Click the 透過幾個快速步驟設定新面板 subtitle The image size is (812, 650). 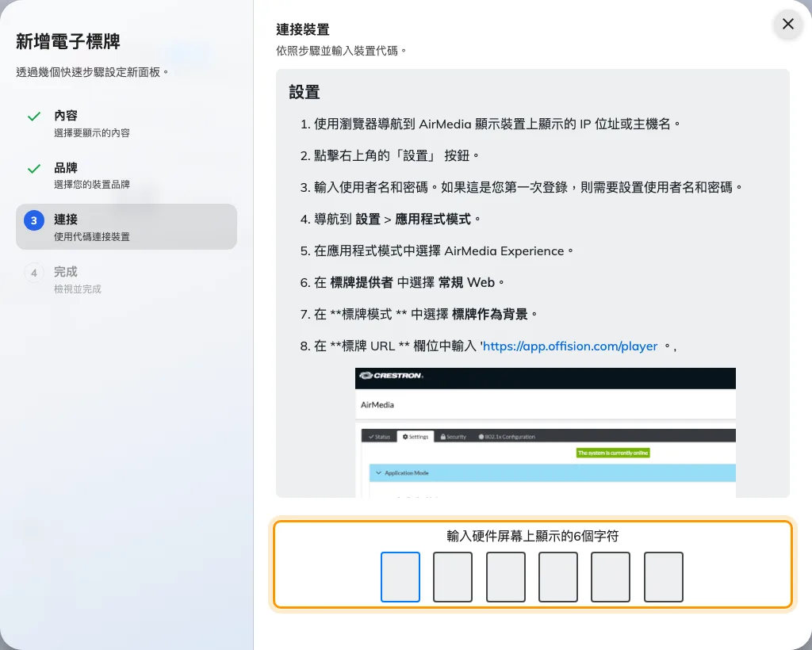[x=92, y=72]
